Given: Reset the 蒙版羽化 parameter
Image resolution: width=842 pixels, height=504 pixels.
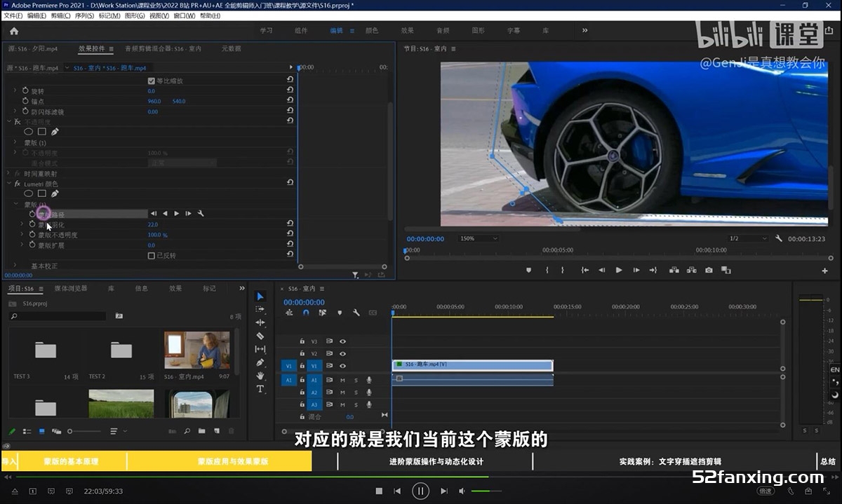Looking at the screenshot, I should pyautogui.click(x=290, y=224).
